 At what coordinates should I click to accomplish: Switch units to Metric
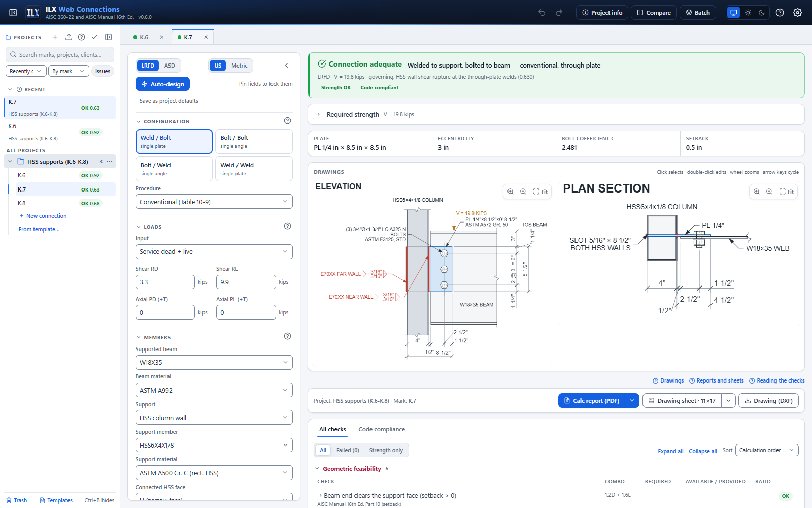point(240,66)
